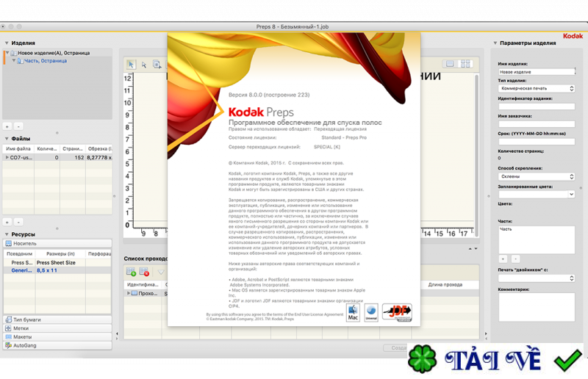The width and height of the screenshot is (588, 379).
Task: Click the Идентификатор задания input field
Action: point(537,107)
